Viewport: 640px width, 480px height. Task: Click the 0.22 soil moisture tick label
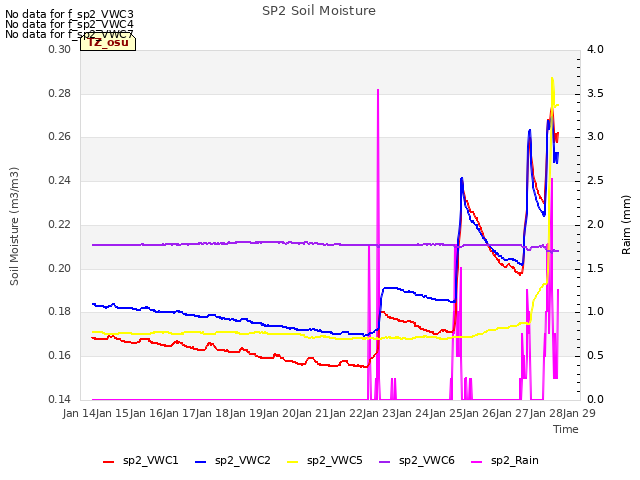pyautogui.click(x=60, y=224)
